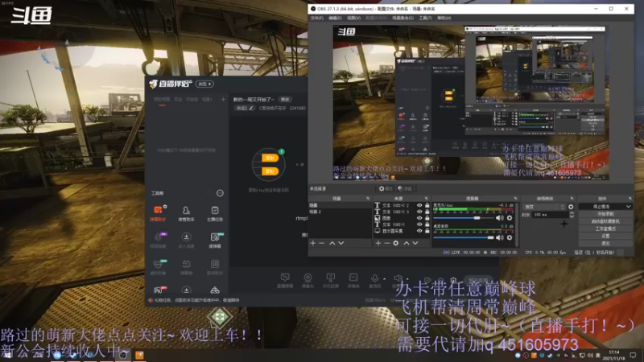This screenshot has height=362, width=644.
Task: Click 启动虚拟摄像机 Start Virtual Camera
Action: point(605,221)
